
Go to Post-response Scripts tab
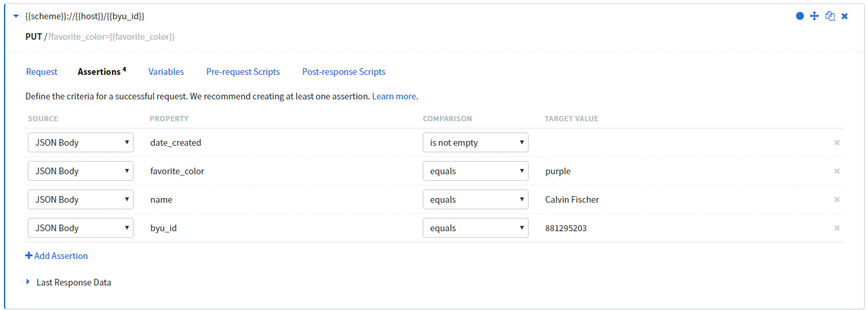tap(344, 72)
